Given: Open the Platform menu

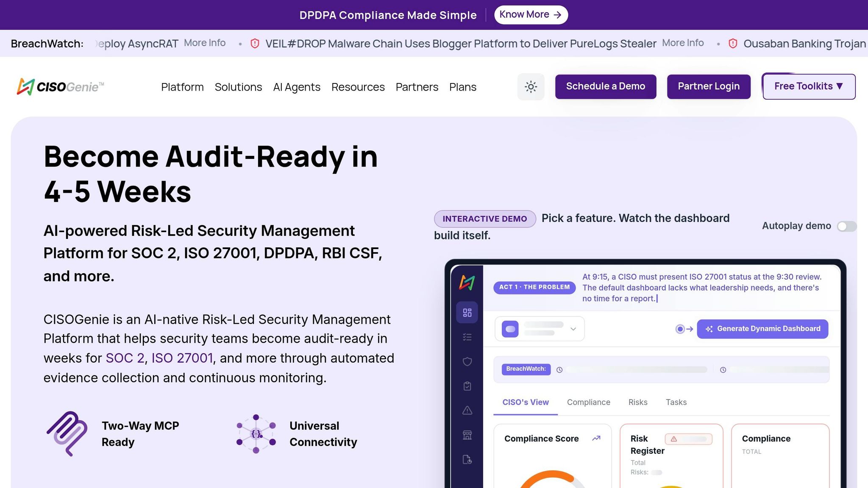Looking at the screenshot, I should coord(182,87).
